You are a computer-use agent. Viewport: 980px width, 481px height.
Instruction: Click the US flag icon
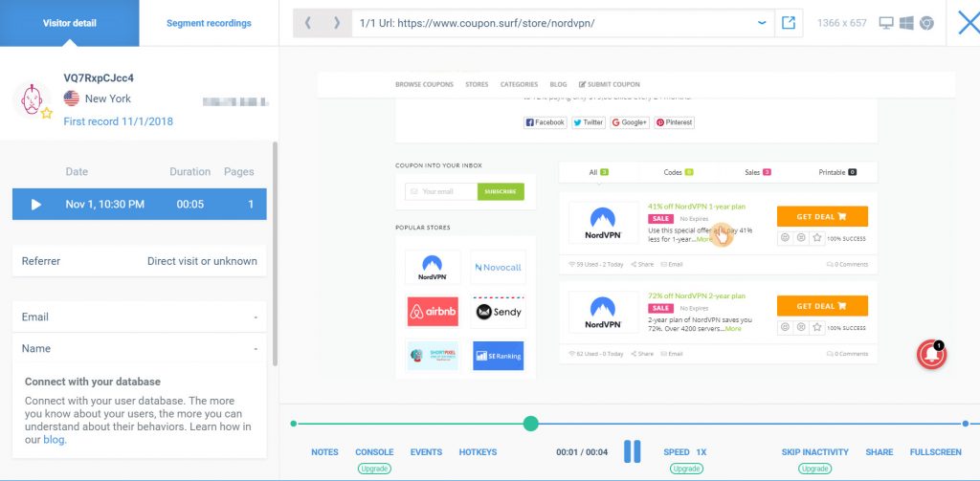71,98
